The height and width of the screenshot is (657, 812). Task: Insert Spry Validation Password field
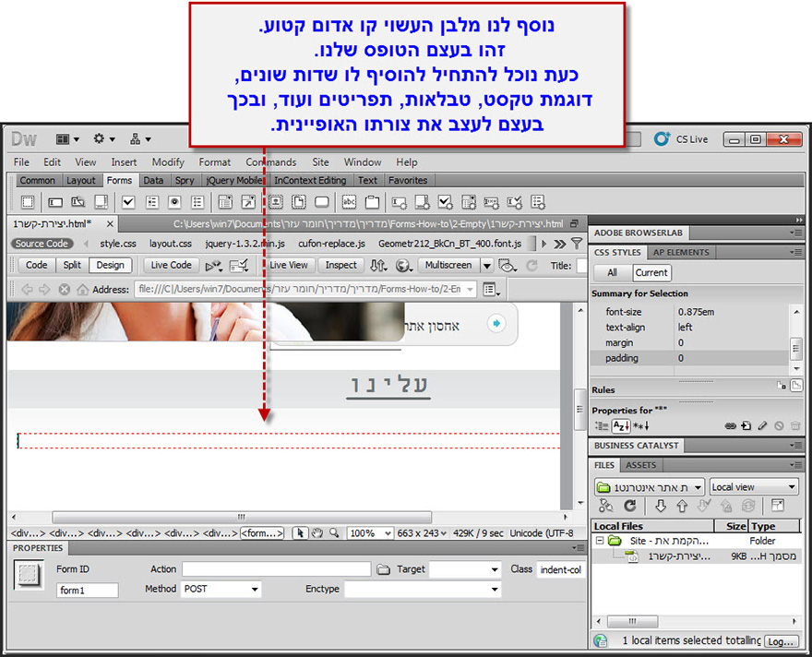point(491,202)
